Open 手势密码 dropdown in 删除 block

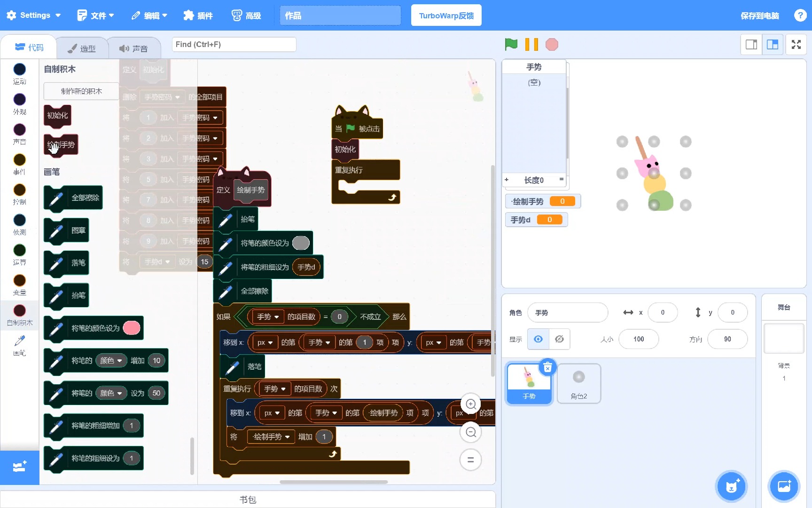[x=162, y=97]
